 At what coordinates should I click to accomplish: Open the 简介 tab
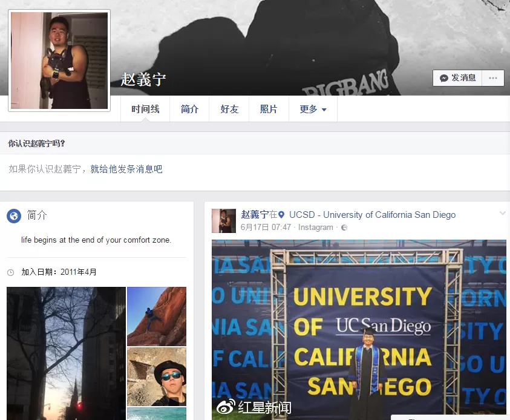189,110
